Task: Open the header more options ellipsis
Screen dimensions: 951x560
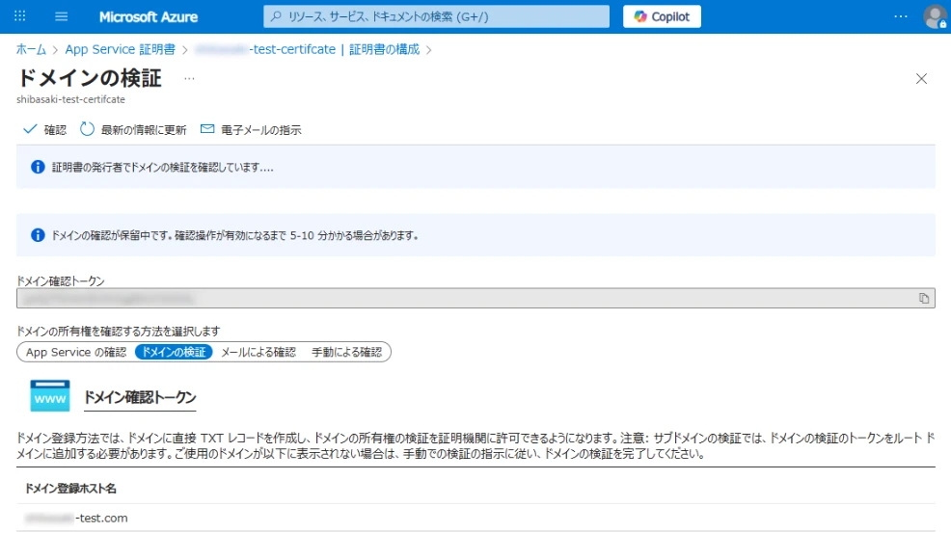Action: pos(901,16)
